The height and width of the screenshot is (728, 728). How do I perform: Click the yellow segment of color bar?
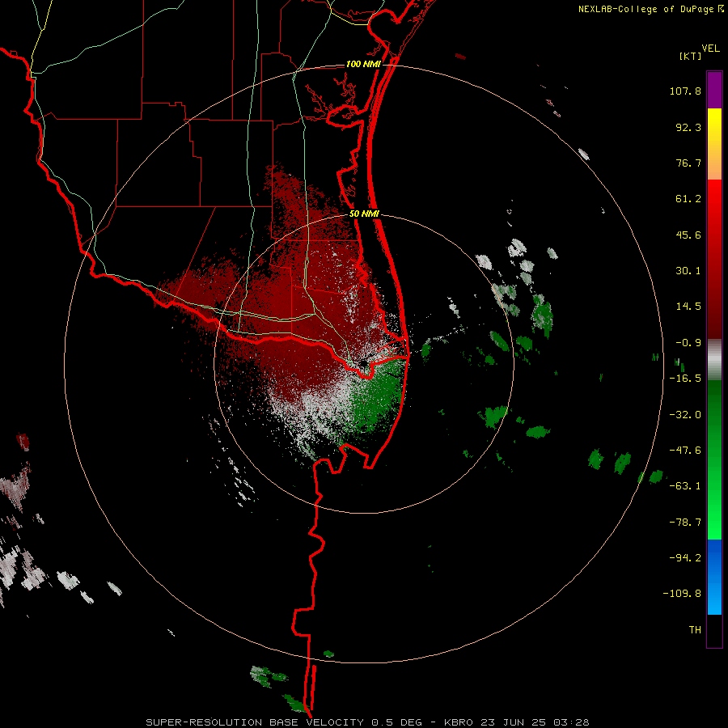tap(714, 144)
